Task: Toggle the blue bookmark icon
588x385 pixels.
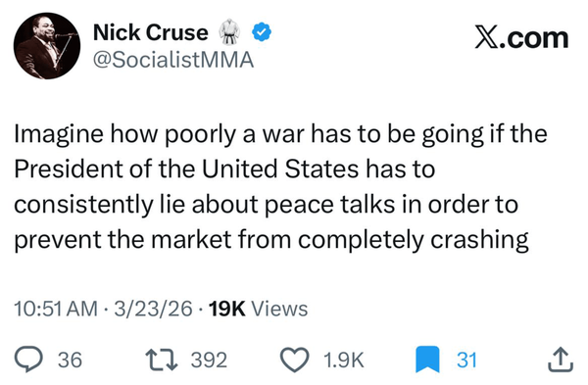Action: (427, 360)
